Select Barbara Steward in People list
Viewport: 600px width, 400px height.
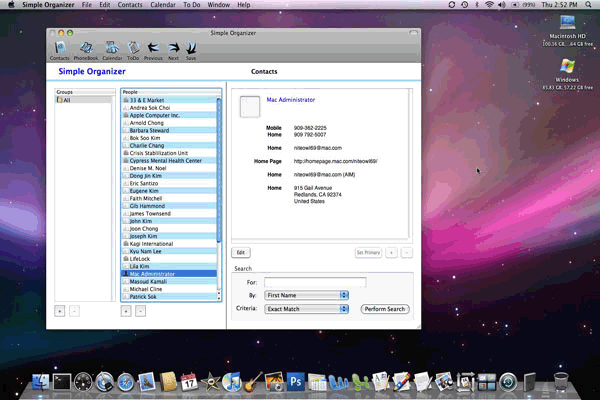point(169,130)
